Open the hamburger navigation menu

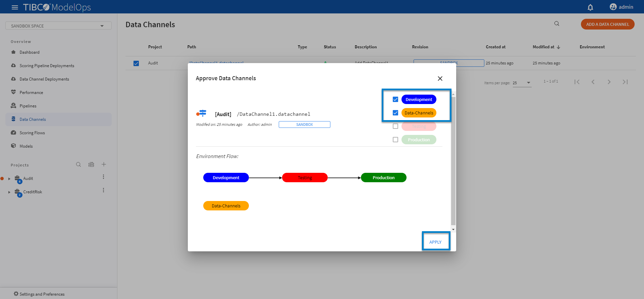[x=15, y=7]
